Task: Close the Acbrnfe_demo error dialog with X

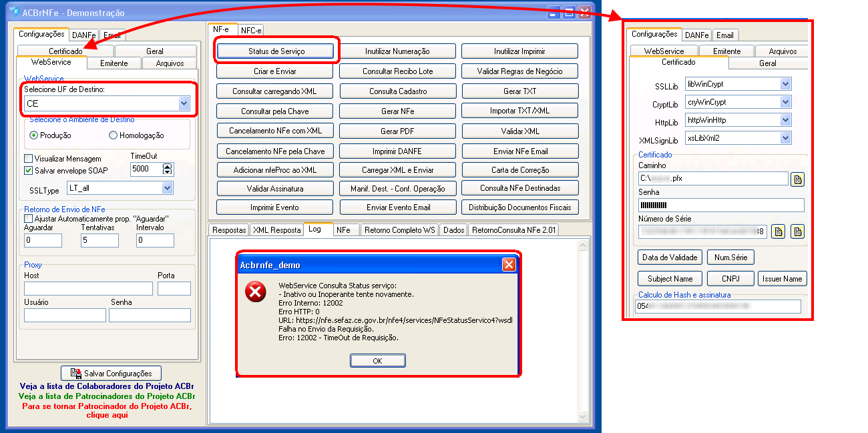Action: (x=509, y=265)
